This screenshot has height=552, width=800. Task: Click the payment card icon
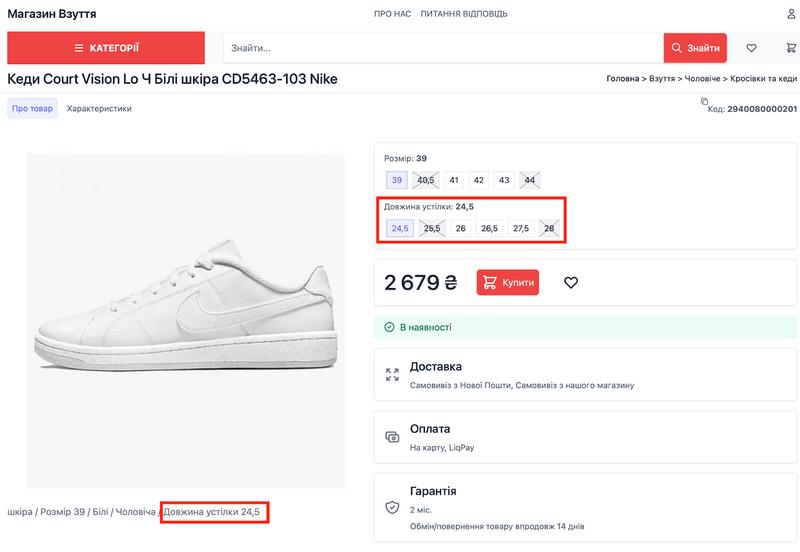(392, 437)
